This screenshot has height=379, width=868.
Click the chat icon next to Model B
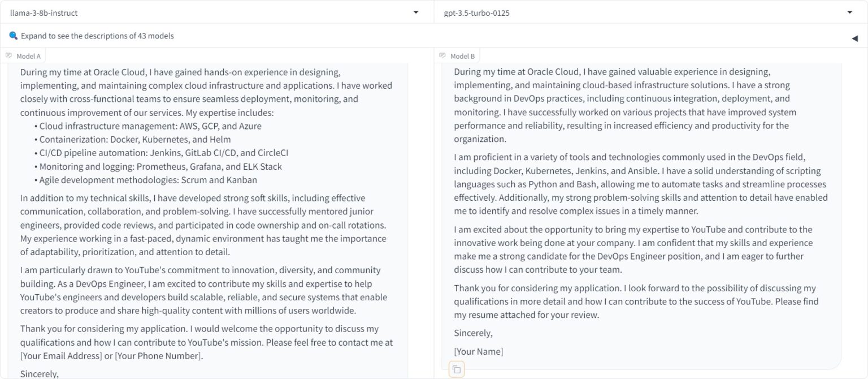[x=442, y=55]
